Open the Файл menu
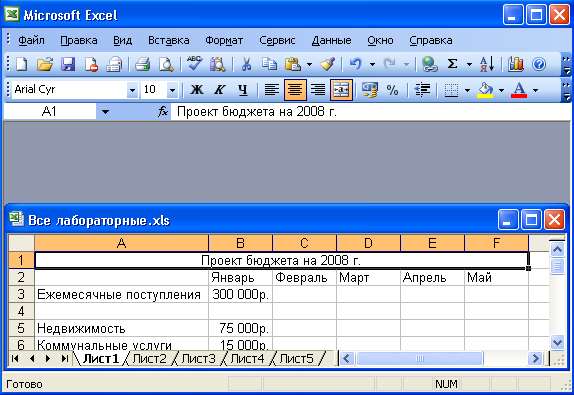 (31, 40)
